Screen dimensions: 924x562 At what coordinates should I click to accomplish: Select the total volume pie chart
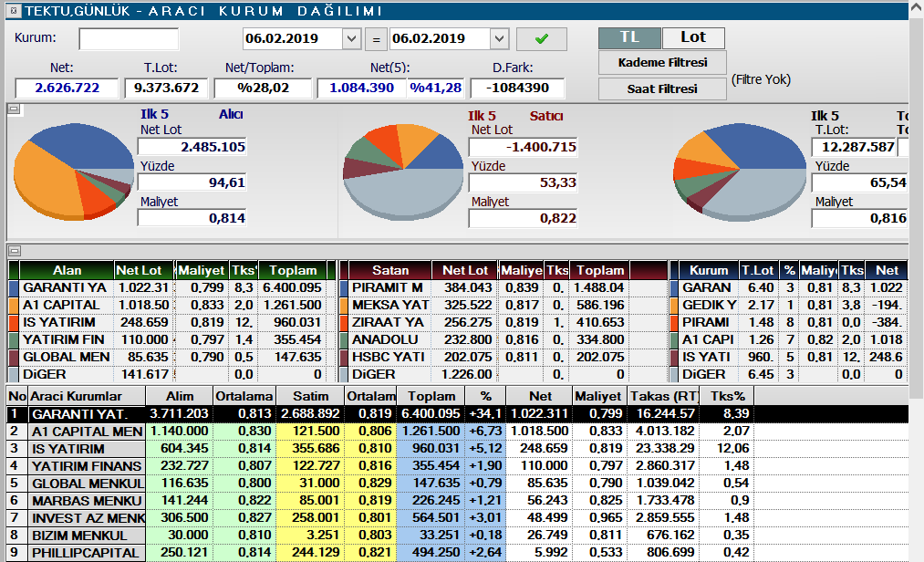739,171
